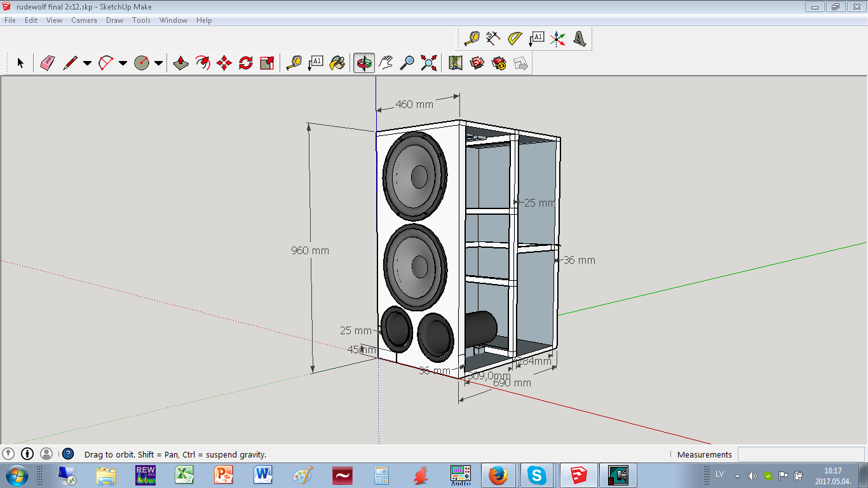Open the Add Location button
The image size is (868, 488).
[8, 454]
